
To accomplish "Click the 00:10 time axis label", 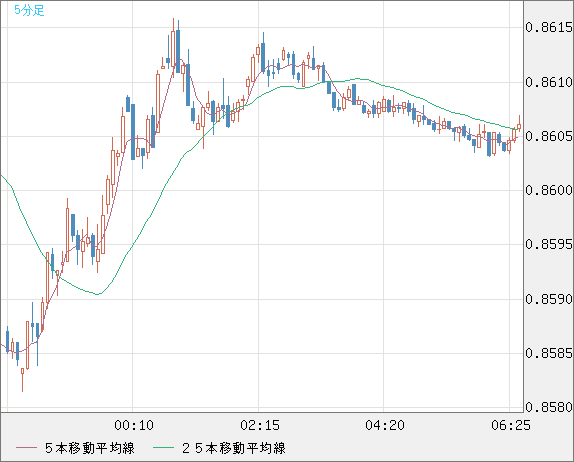I will tap(134, 425).
